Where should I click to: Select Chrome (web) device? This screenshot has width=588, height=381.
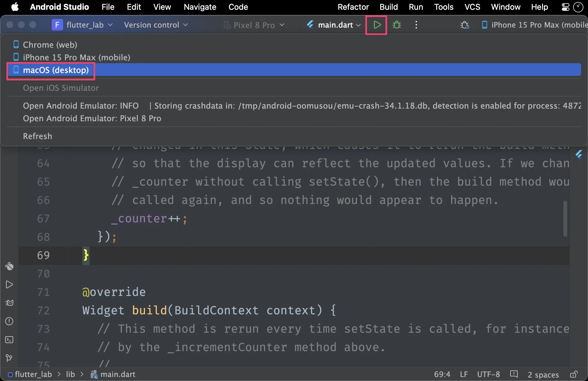[294, 45]
